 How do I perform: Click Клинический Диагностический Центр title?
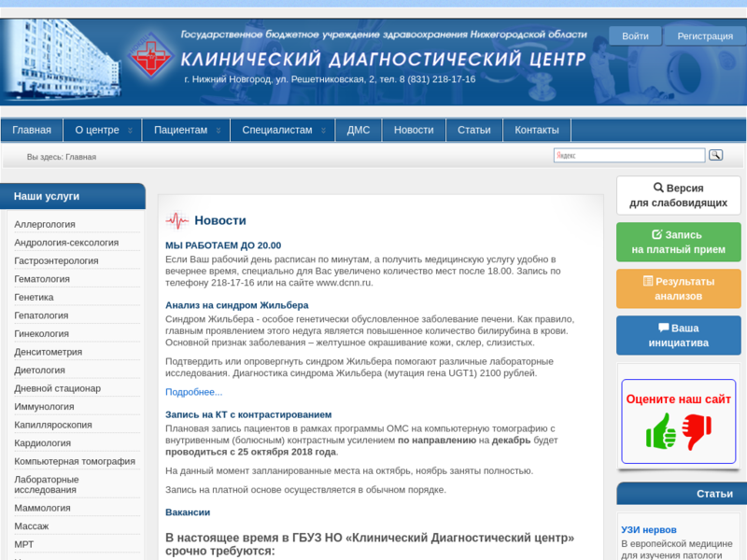pos(383,59)
